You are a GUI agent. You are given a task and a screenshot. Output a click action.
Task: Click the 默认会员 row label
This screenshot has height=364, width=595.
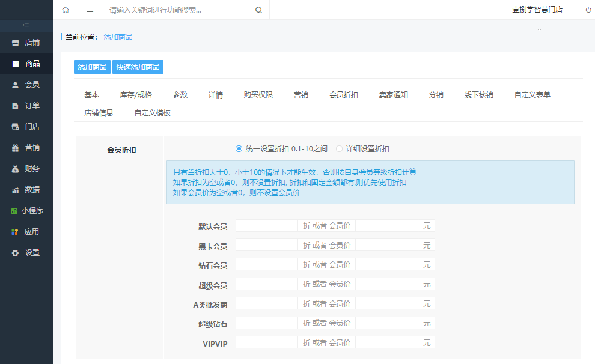[x=213, y=226]
